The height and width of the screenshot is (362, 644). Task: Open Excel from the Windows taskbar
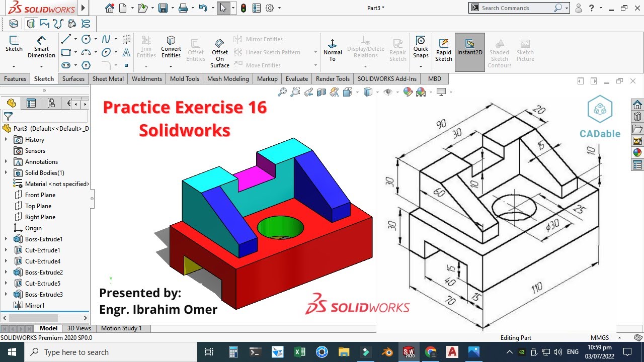[300, 352]
